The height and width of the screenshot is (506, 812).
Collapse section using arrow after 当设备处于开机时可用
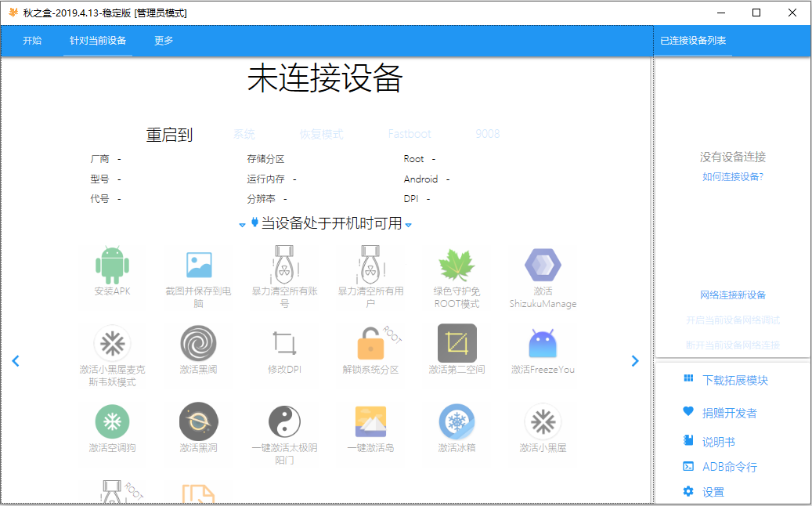(409, 226)
